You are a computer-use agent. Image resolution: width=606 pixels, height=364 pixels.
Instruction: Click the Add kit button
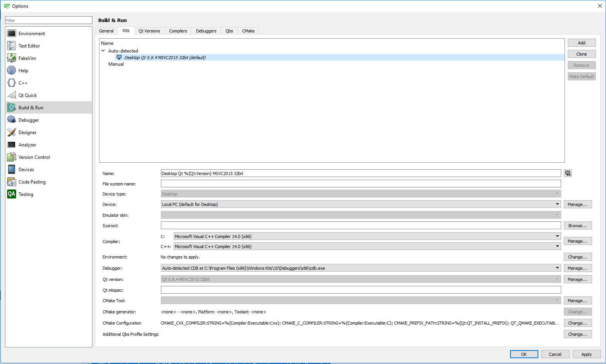pyautogui.click(x=582, y=43)
